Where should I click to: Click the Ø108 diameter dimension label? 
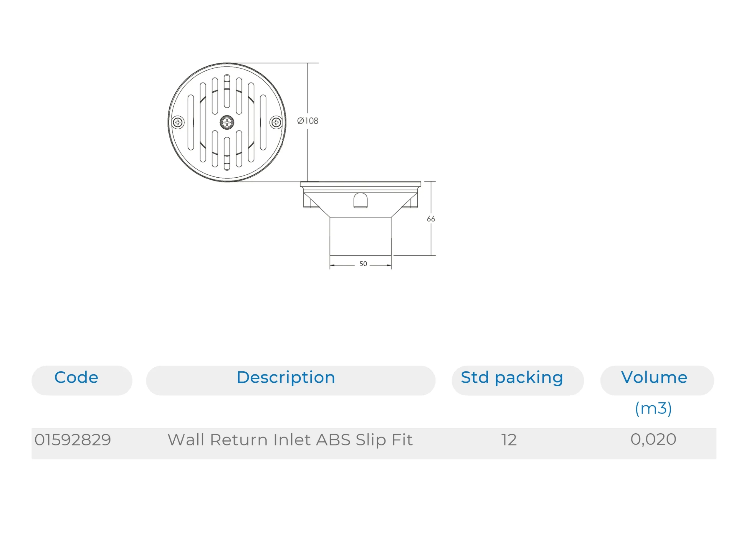[308, 121]
